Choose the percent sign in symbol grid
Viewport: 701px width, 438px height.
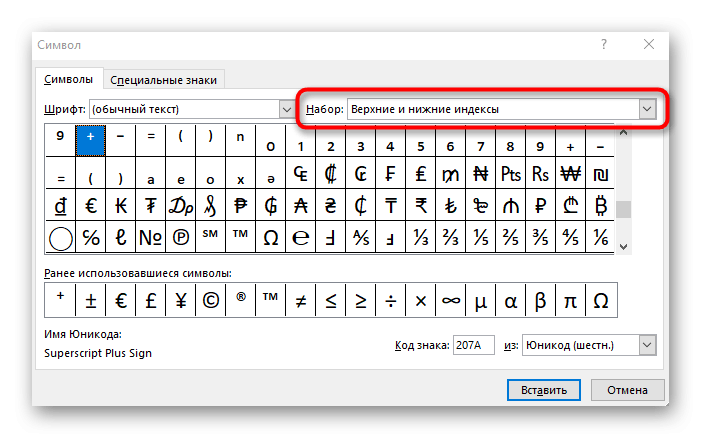point(90,237)
